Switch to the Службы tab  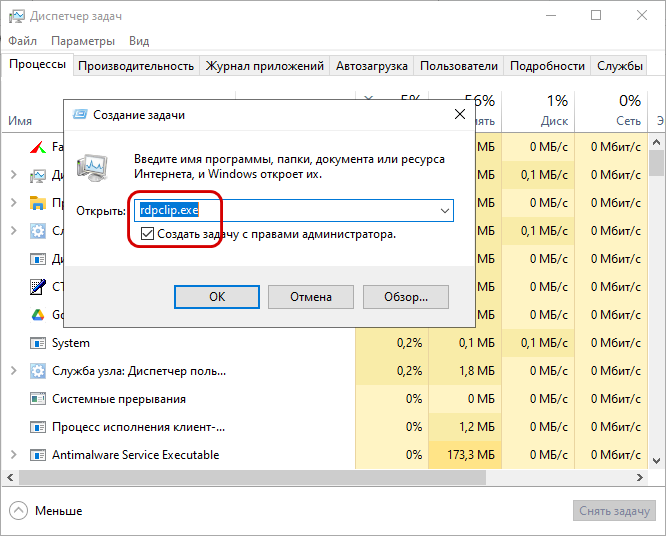tap(619, 66)
